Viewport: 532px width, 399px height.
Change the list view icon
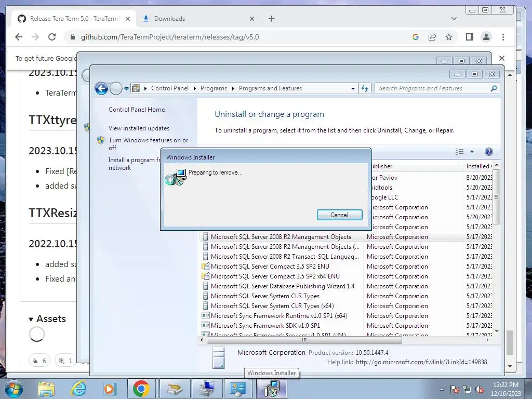coord(459,152)
